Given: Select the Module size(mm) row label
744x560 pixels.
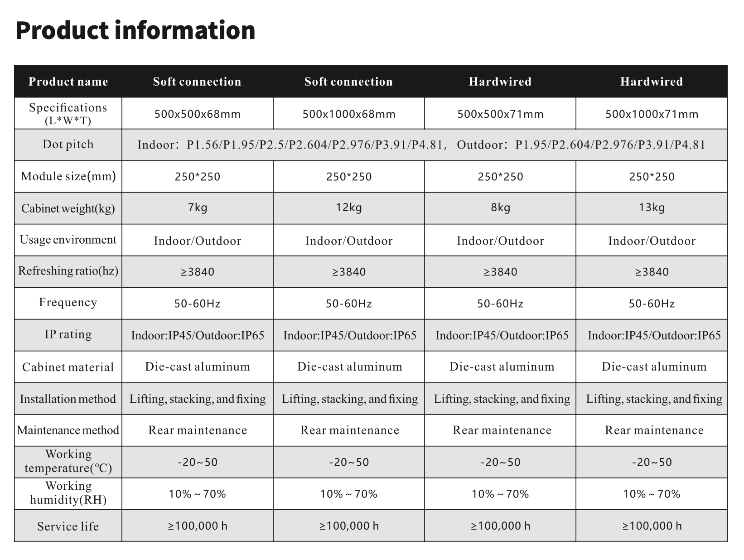Looking at the screenshot, I should click(x=68, y=176).
